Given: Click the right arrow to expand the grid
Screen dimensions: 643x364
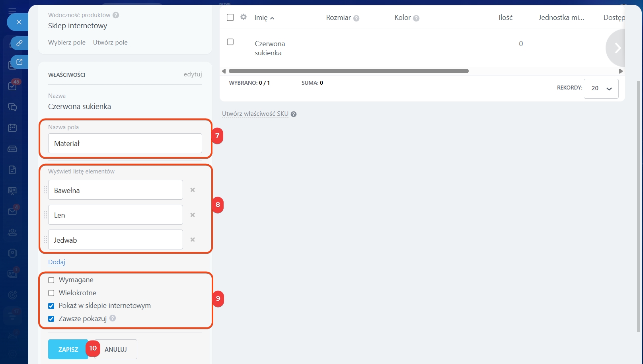Looking at the screenshot, I should pos(617,48).
